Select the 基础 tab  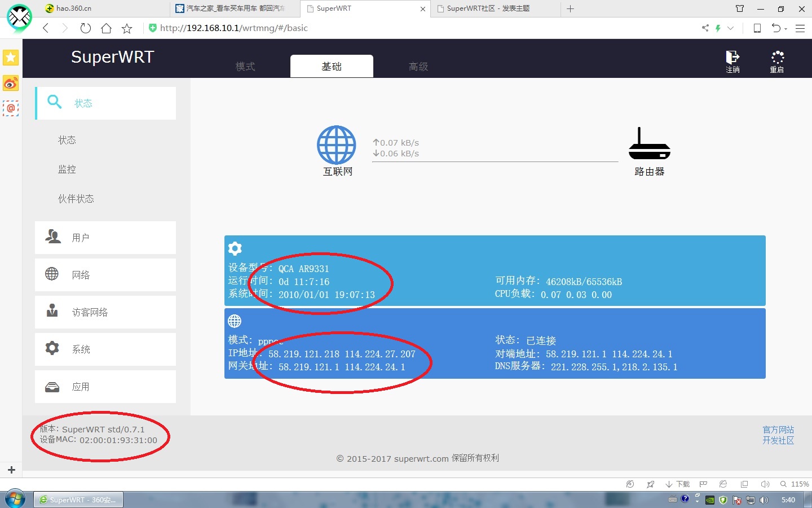[x=332, y=66]
